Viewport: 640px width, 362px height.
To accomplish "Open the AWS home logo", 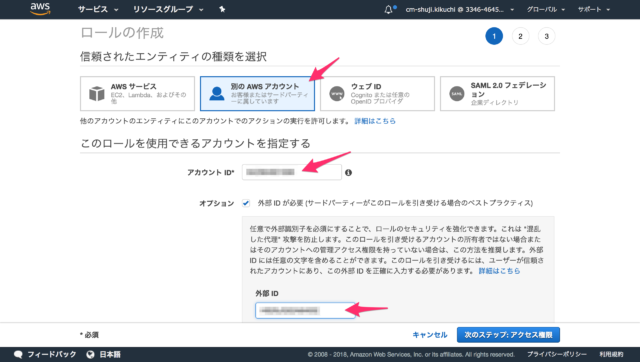I will point(40,9).
